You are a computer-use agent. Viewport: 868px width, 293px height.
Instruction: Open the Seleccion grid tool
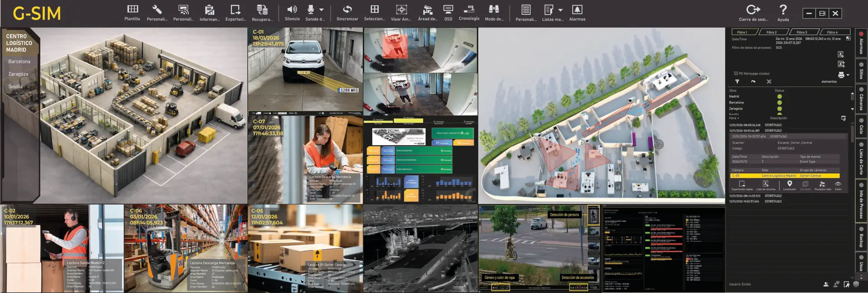point(374,13)
